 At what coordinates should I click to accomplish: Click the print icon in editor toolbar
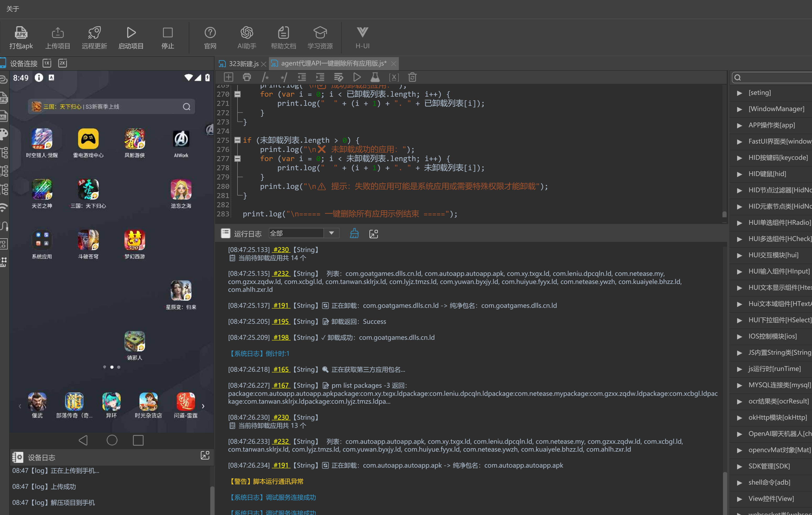point(247,77)
